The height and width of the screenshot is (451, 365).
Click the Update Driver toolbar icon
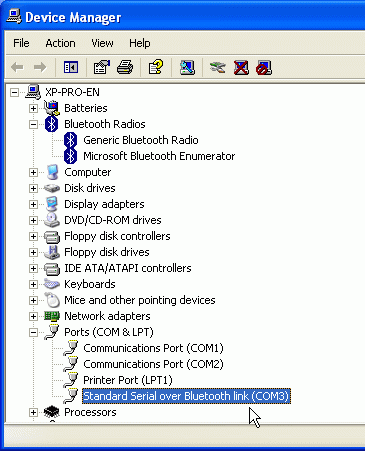tap(218, 67)
